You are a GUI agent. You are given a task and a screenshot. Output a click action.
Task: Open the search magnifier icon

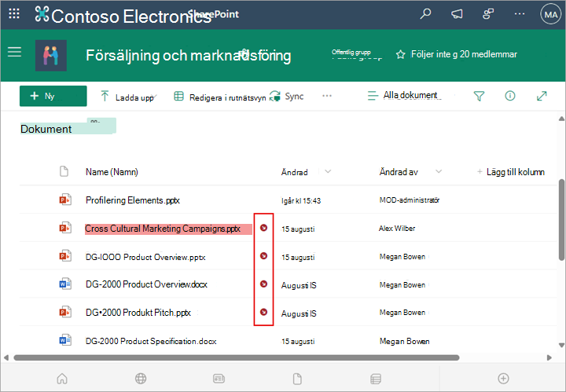click(x=425, y=14)
